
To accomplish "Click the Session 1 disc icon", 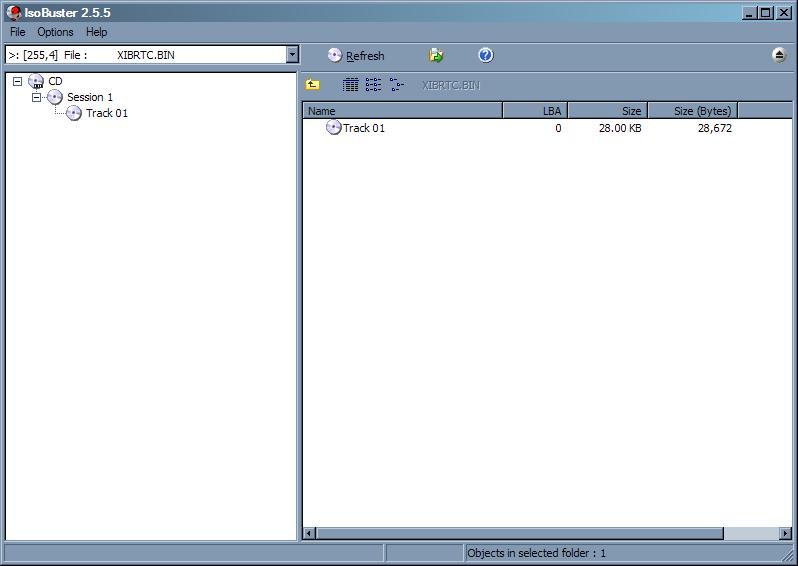I will click(x=54, y=97).
